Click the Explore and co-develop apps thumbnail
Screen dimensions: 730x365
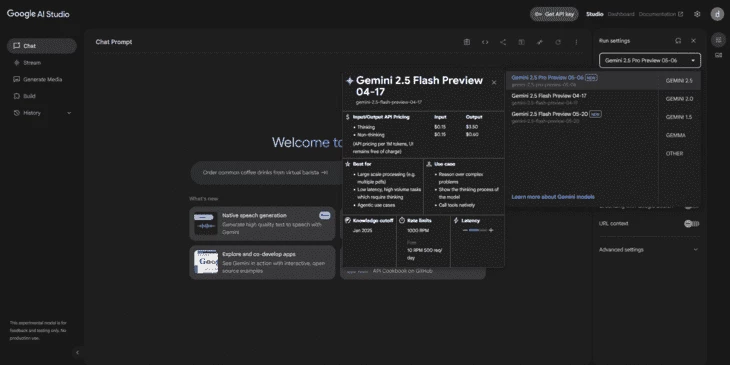(205, 262)
